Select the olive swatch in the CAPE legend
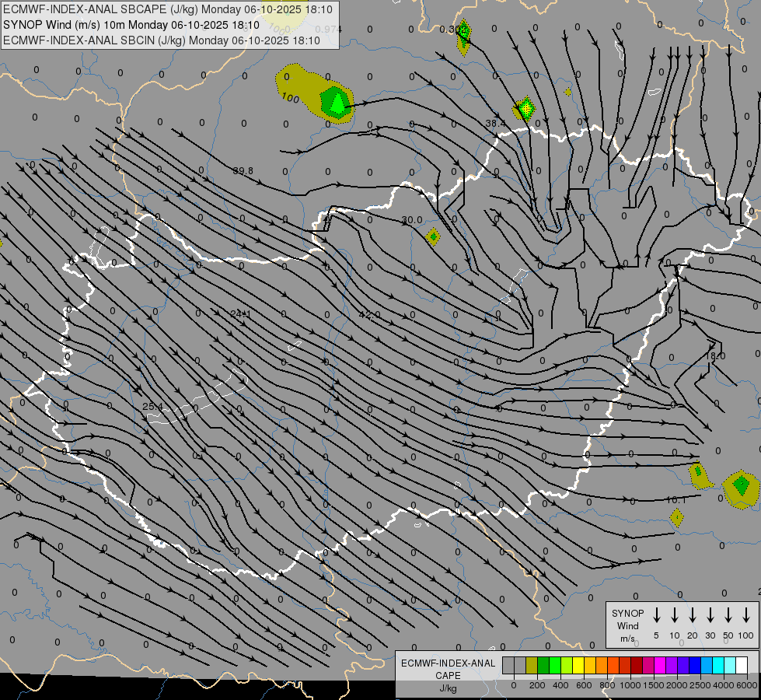761x700 pixels. pos(532,665)
